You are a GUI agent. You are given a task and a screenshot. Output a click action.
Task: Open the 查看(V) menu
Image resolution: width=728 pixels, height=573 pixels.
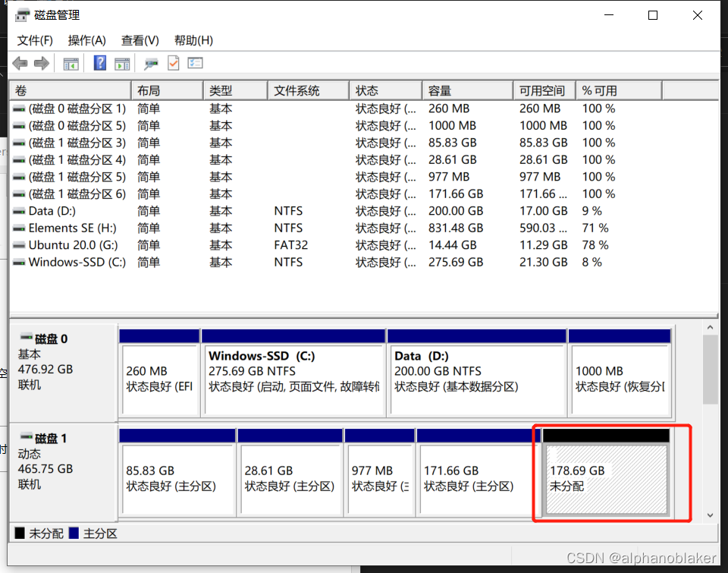(x=140, y=40)
